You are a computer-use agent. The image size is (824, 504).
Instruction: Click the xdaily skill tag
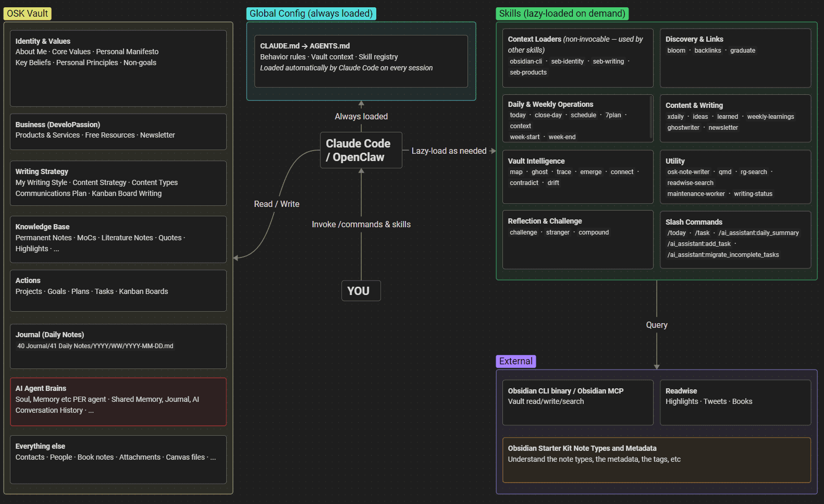click(675, 117)
